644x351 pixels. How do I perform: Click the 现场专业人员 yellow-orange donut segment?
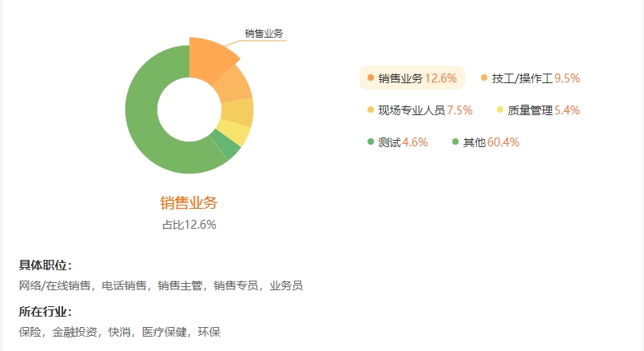[238, 112]
